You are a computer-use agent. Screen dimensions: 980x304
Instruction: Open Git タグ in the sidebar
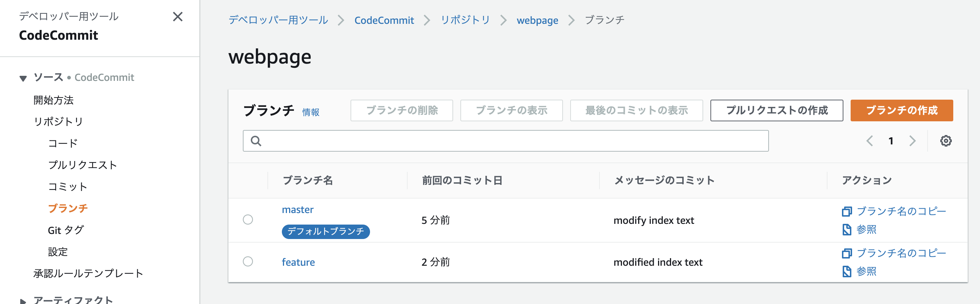[x=66, y=230]
